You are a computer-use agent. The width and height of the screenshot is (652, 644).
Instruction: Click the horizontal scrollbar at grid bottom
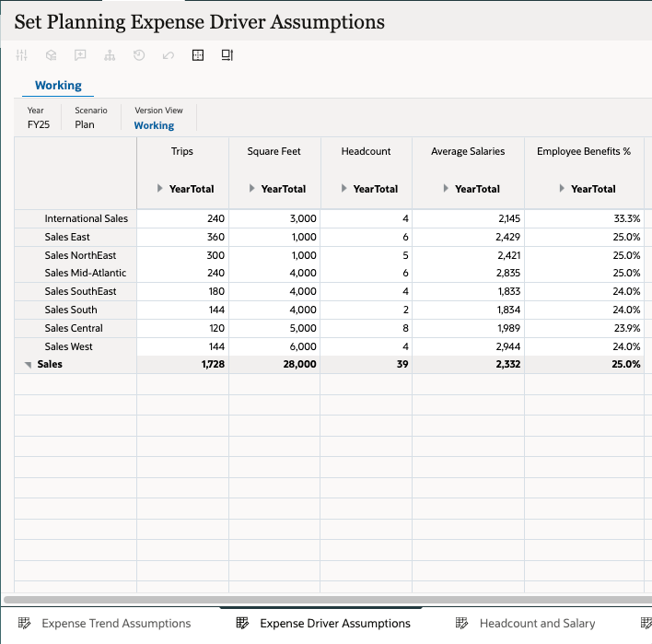click(328, 600)
